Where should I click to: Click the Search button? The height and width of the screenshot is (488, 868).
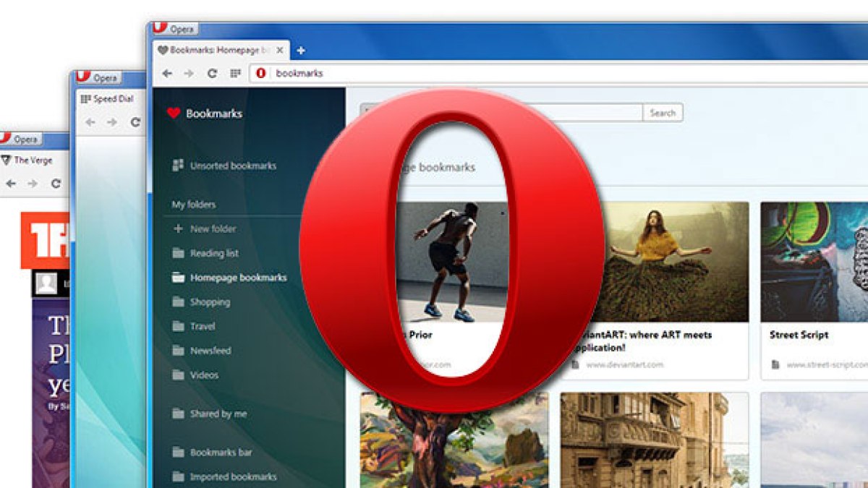pyautogui.click(x=663, y=113)
